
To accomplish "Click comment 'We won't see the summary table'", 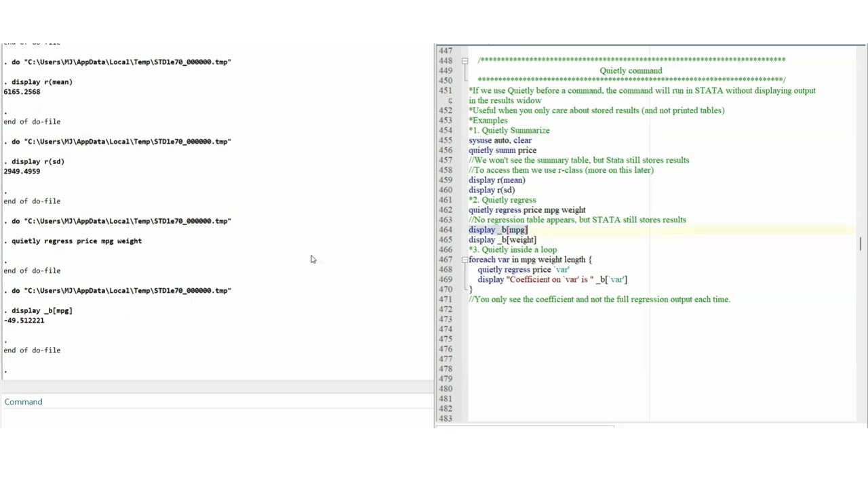I will [578, 161].
